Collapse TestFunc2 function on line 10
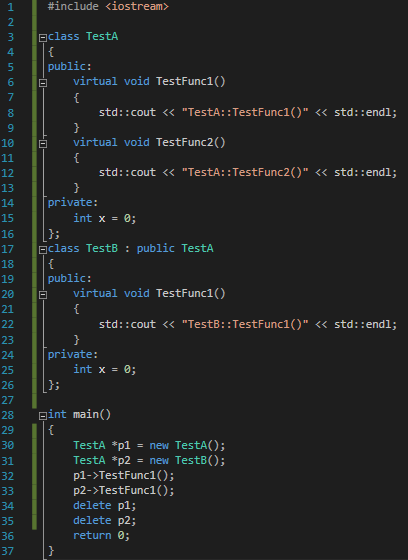This screenshot has height=560, width=408. pyautogui.click(x=43, y=144)
